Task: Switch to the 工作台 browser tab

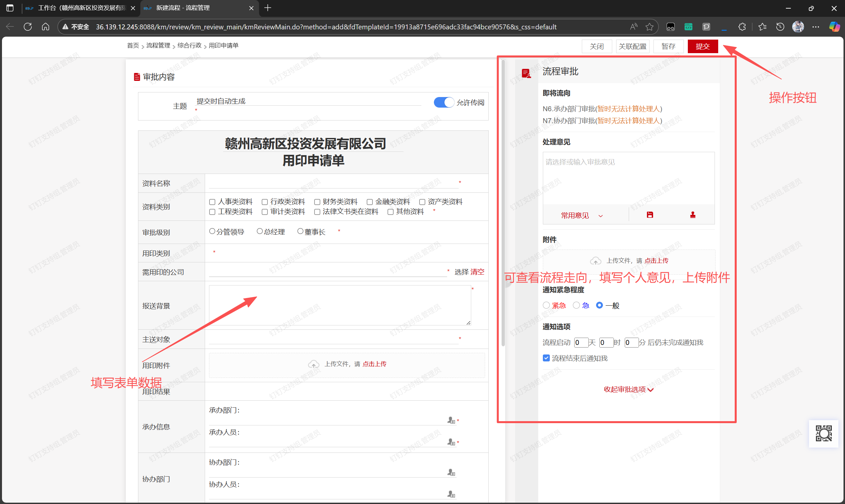Action: 81,8
